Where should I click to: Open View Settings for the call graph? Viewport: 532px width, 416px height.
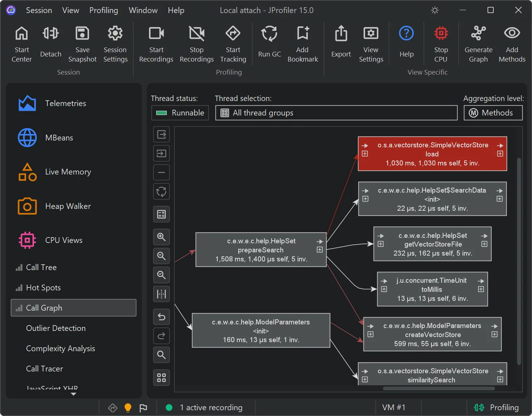tap(371, 43)
